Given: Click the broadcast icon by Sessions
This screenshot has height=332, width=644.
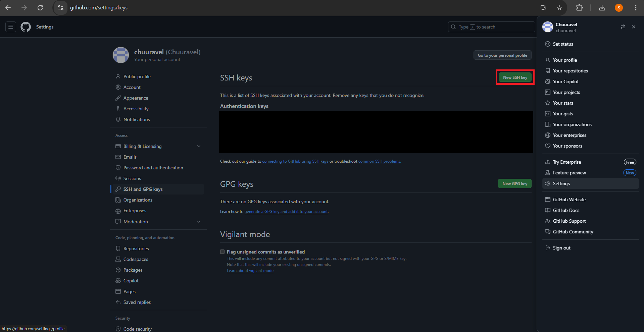Looking at the screenshot, I should (x=118, y=178).
